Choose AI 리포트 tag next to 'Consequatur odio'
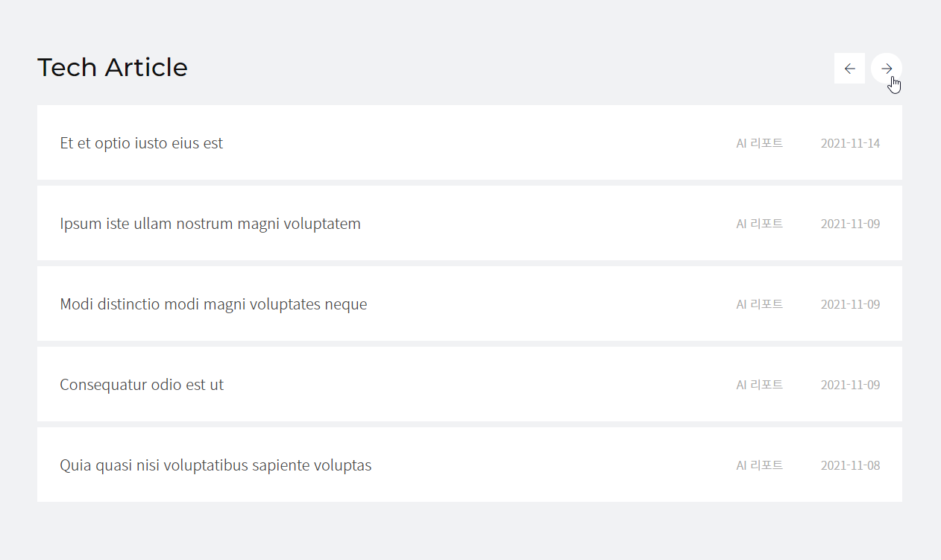Screen dimensions: 941x560 759,385
